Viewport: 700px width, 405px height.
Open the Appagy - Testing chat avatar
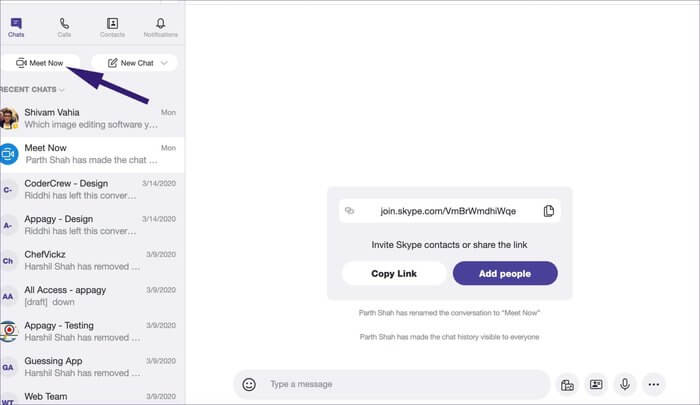click(x=8, y=331)
